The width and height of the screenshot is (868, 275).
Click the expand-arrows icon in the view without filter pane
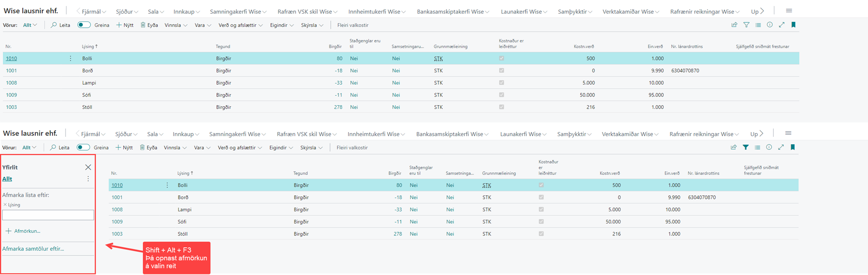click(782, 25)
